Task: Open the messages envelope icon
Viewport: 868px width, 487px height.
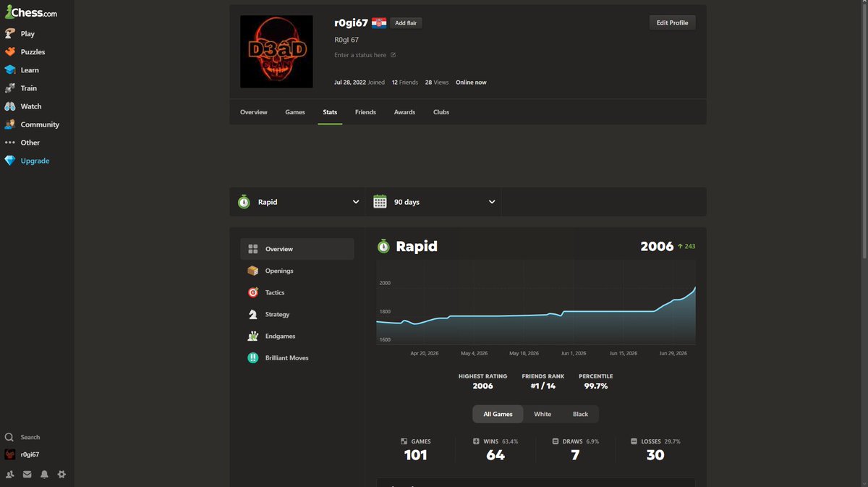Action: (27, 474)
